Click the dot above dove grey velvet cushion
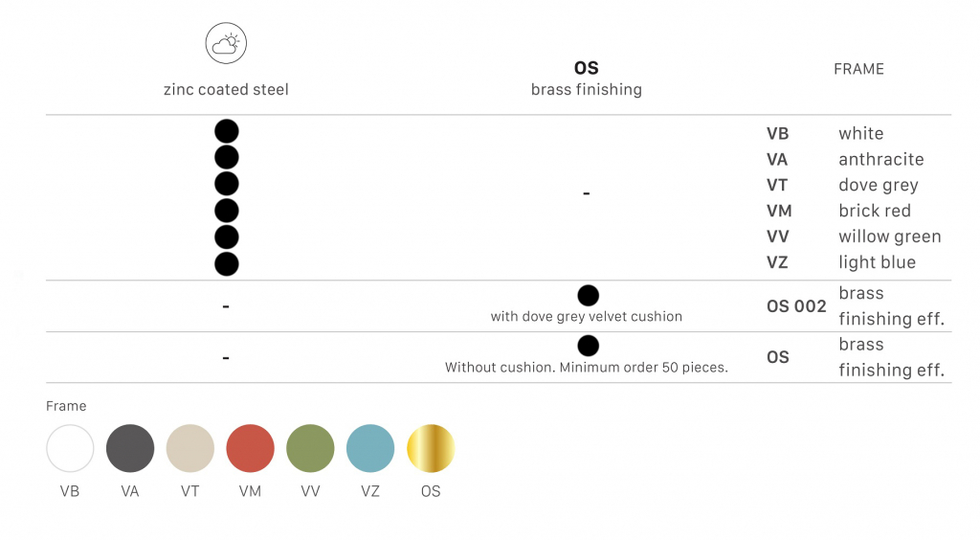The height and width of the screenshot is (540, 980). coord(588,295)
